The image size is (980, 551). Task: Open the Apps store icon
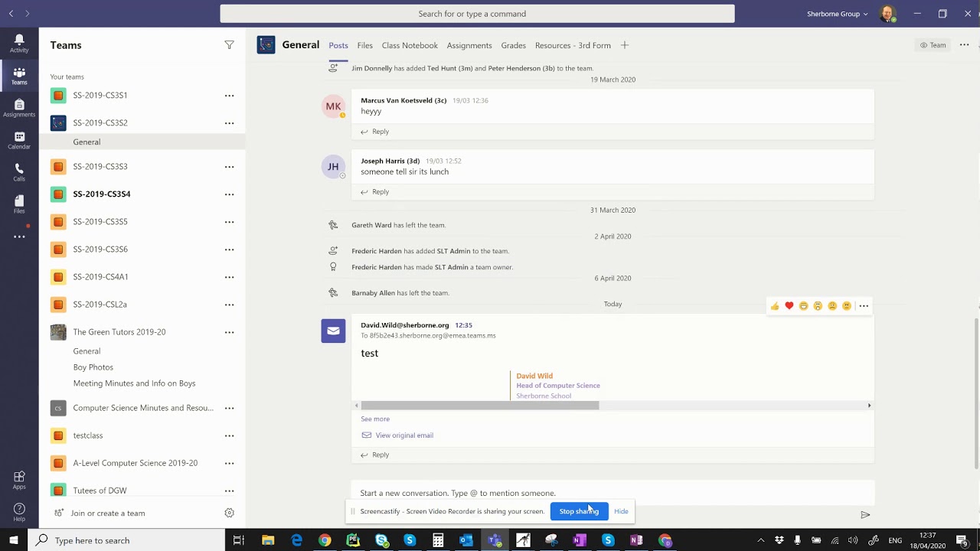click(19, 479)
